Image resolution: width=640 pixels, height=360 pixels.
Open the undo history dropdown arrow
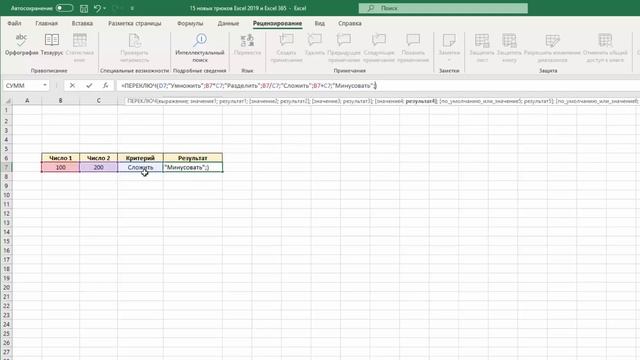point(105,8)
